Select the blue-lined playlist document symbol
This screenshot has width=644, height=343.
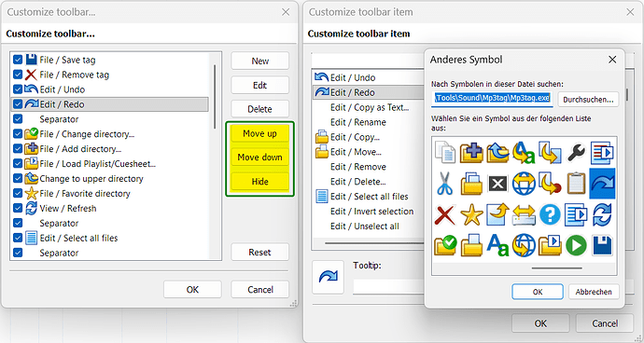coord(576,214)
